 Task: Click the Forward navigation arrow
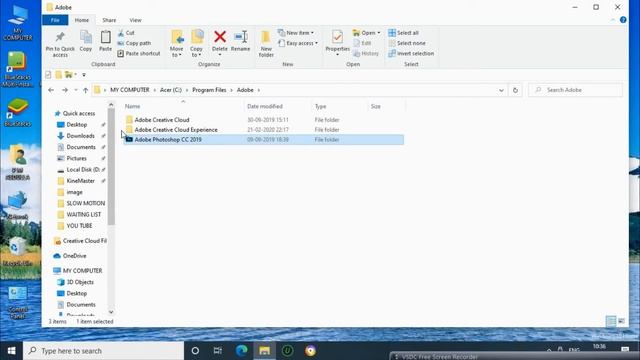(x=65, y=90)
